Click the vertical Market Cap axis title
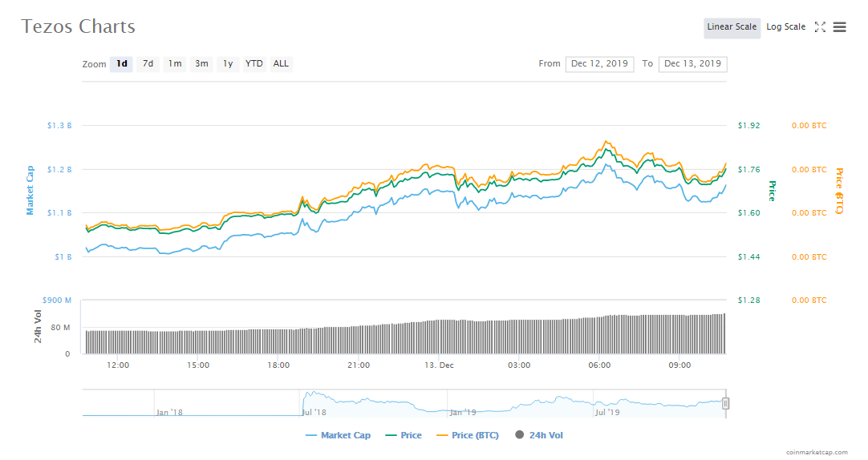The image size is (868, 460). [30, 190]
